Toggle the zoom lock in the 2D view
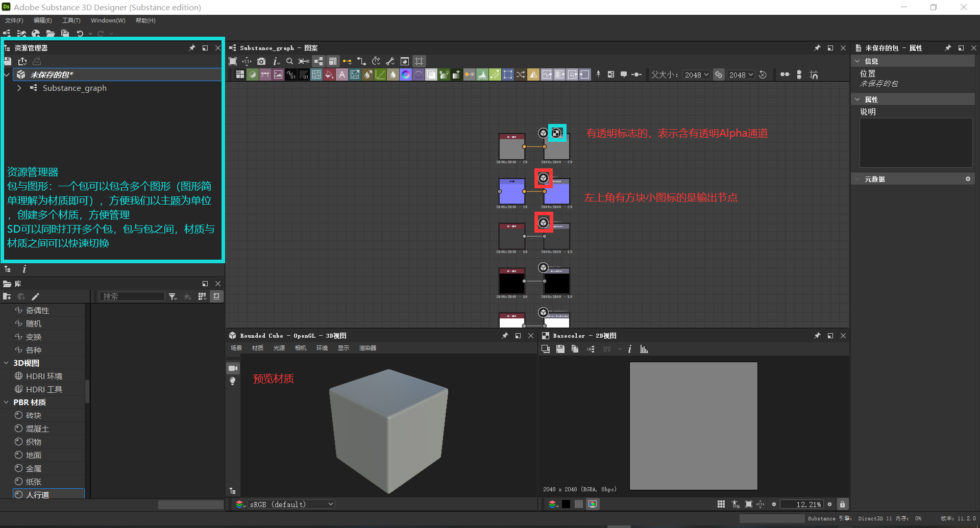The image size is (980, 528). pyautogui.click(x=842, y=504)
